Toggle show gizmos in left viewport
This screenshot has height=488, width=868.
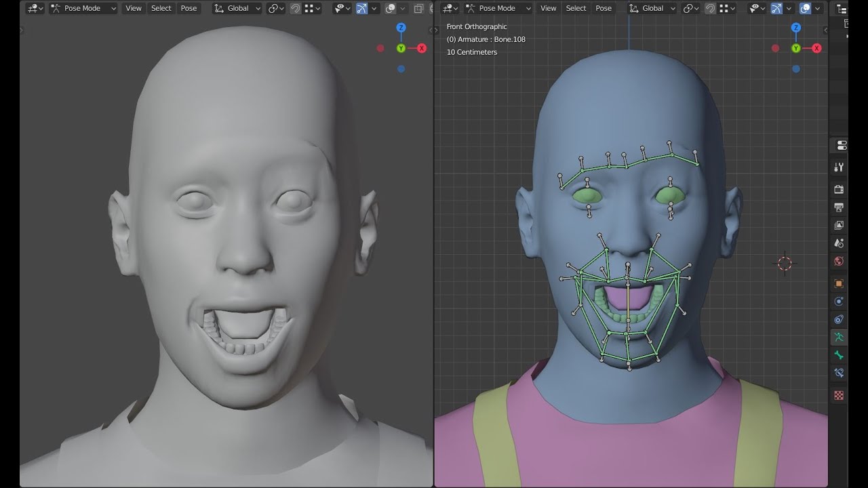point(361,8)
